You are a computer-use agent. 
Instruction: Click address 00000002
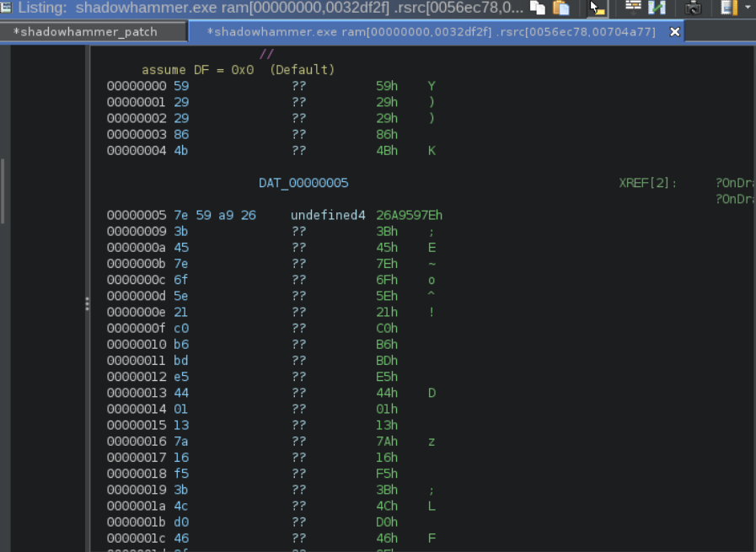(x=137, y=119)
